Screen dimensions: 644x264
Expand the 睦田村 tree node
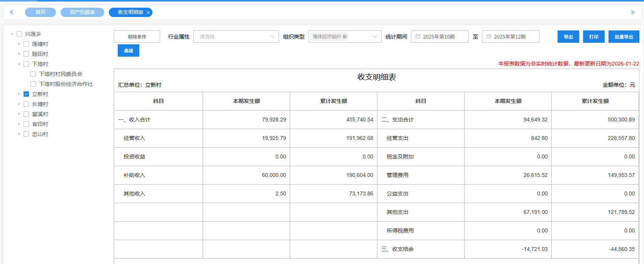pos(19,54)
